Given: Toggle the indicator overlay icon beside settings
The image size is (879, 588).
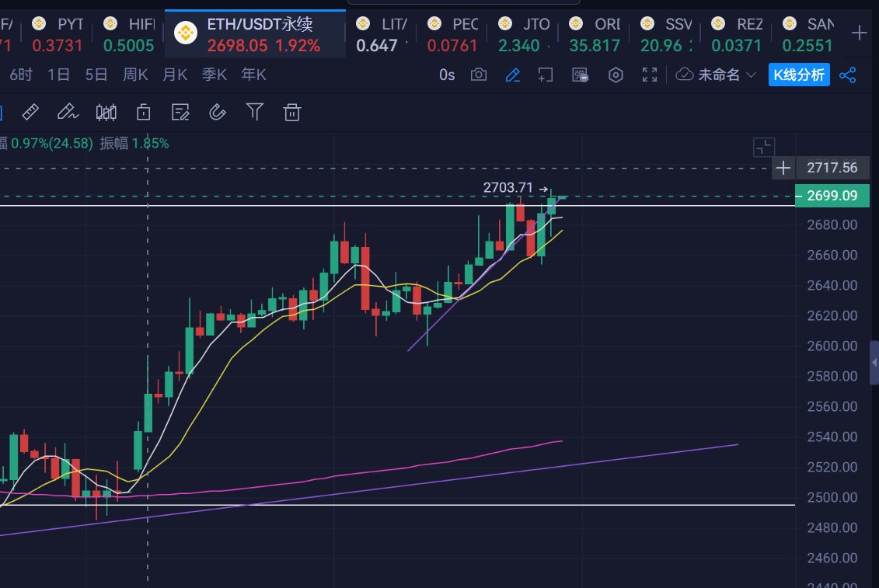Looking at the screenshot, I should coord(580,75).
